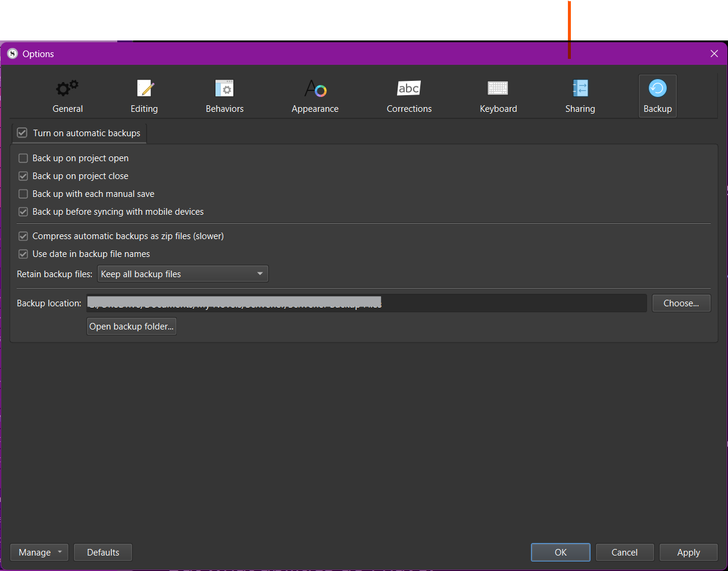This screenshot has height=571, width=728.
Task: Open the Manage dropdown menu
Action: coord(39,553)
